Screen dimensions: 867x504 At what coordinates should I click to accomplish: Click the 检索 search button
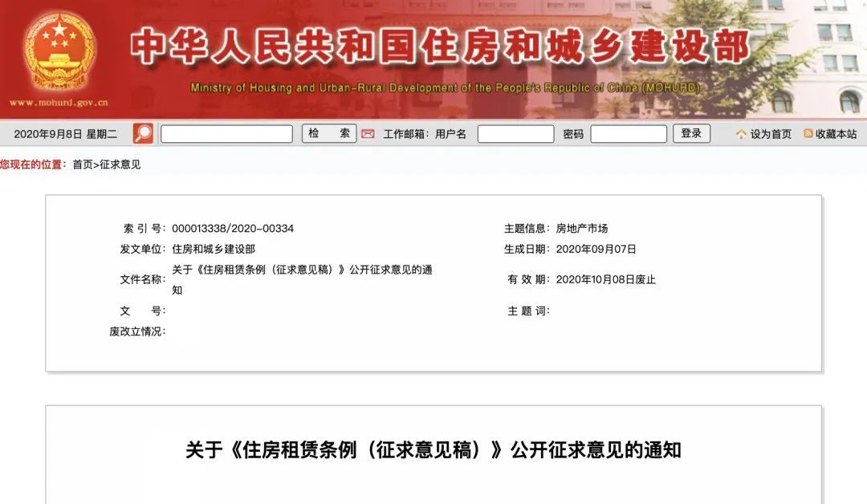pos(329,133)
